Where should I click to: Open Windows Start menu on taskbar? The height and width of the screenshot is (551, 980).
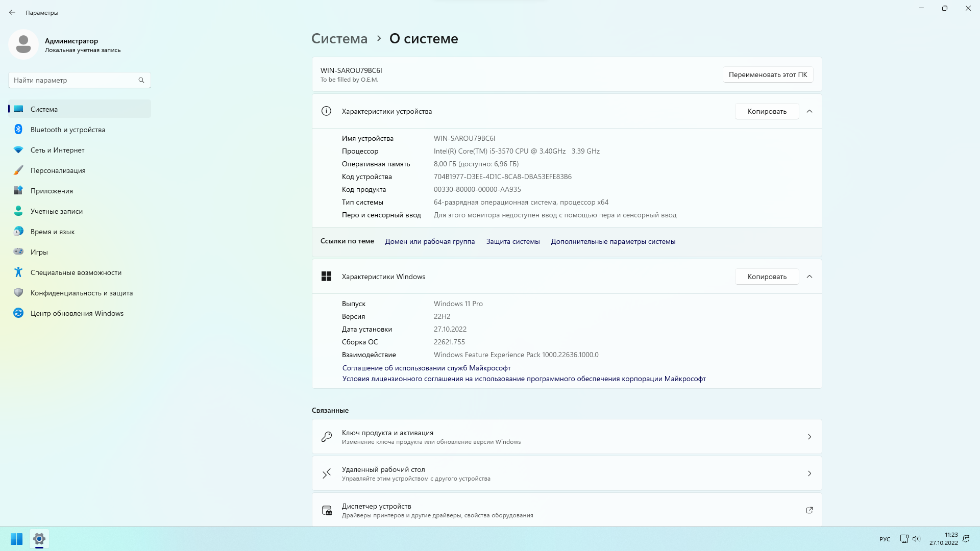(16, 539)
